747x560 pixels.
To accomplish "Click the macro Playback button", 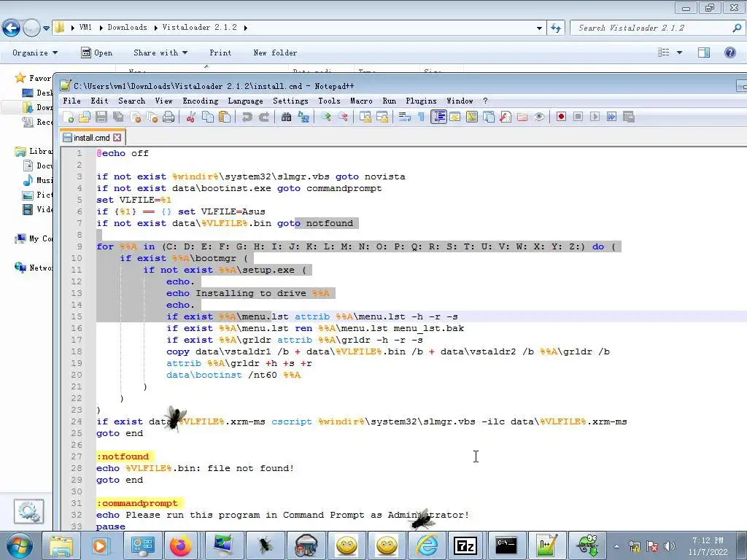I will (595, 117).
